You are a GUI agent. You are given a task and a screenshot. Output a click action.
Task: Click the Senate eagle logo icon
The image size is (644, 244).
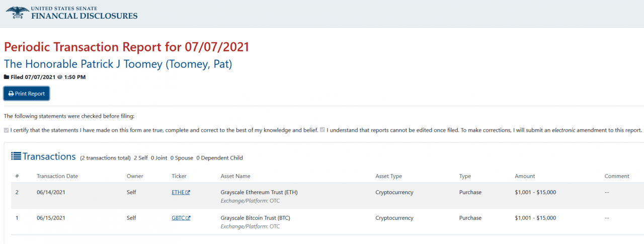tap(17, 13)
